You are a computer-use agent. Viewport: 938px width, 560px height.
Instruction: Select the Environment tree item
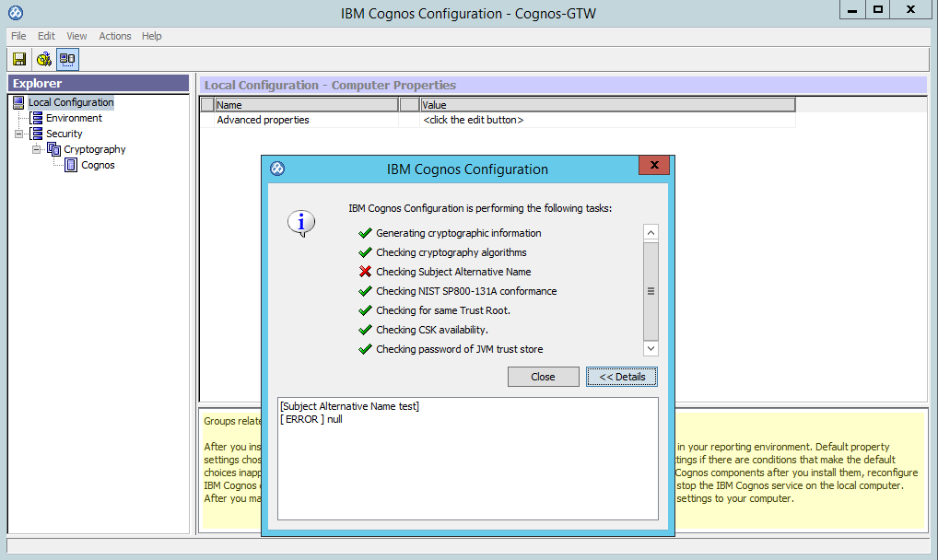click(74, 118)
